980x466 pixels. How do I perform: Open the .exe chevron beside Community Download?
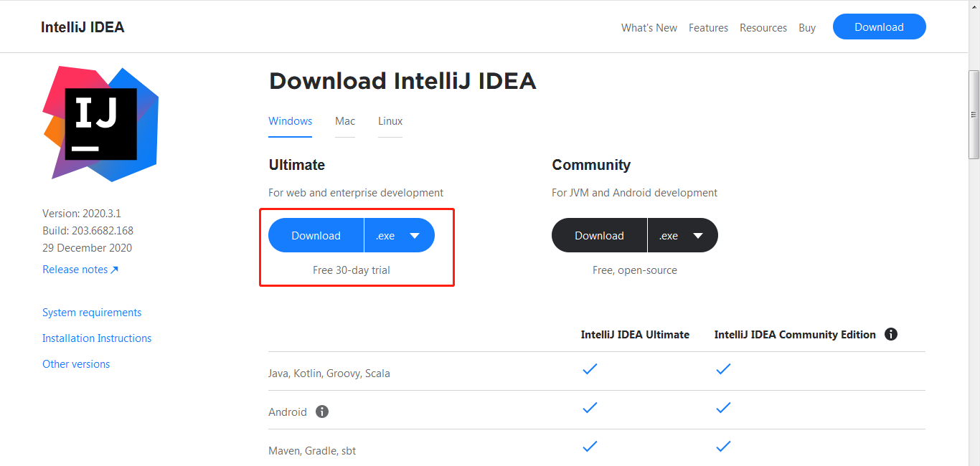[x=697, y=235]
